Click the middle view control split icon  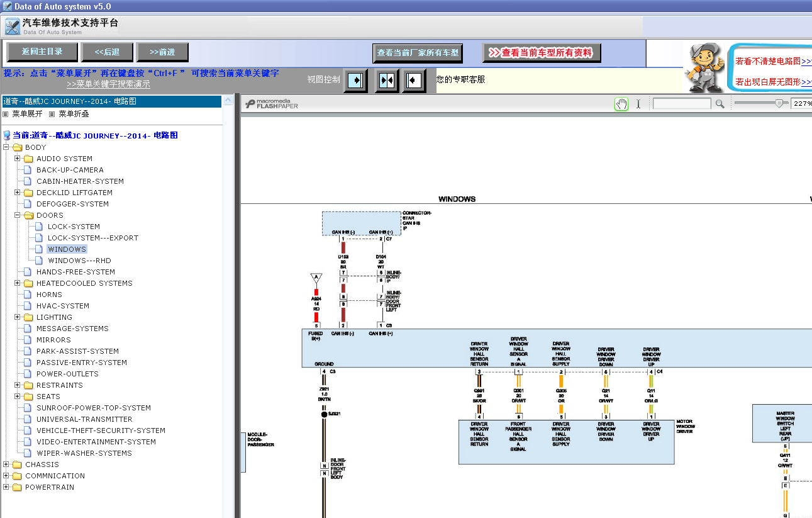pos(387,81)
